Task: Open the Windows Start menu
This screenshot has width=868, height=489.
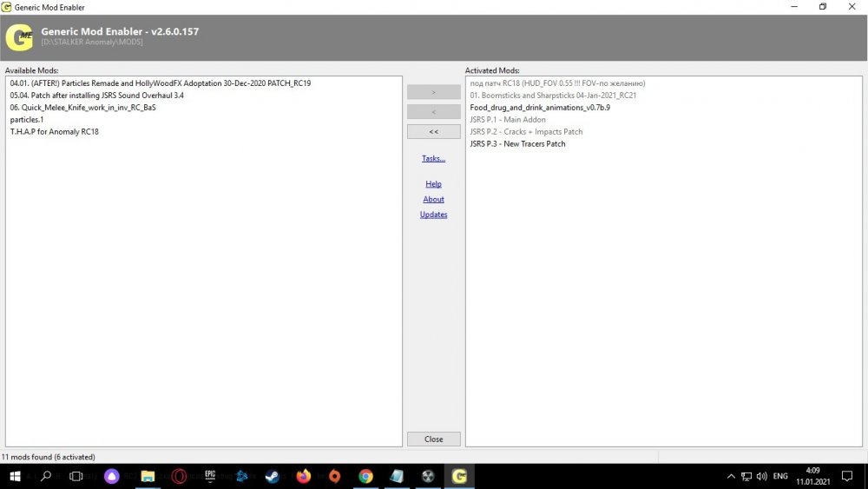Action: tap(16, 476)
